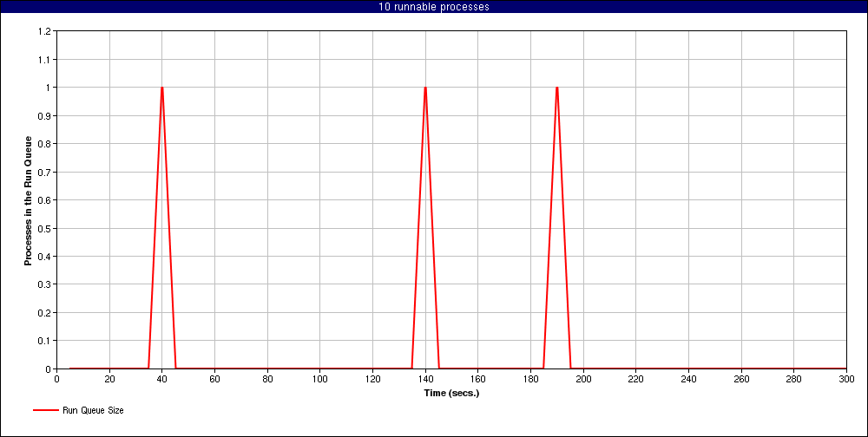Image resolution: width=868 pixels, height=437 pixels.
Task: Click the x-axis tick label 280
Action: coord(794,379)
